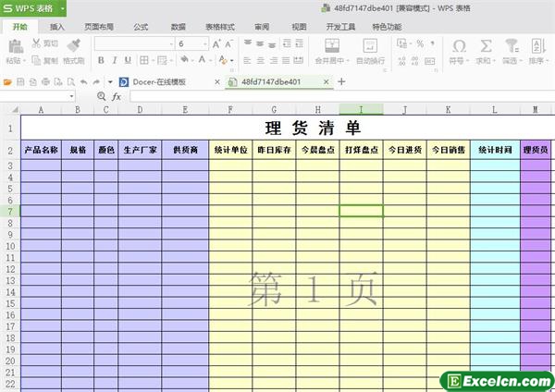
Task: Select the 理货员 header cell
Action: click(x=536, y=149)
